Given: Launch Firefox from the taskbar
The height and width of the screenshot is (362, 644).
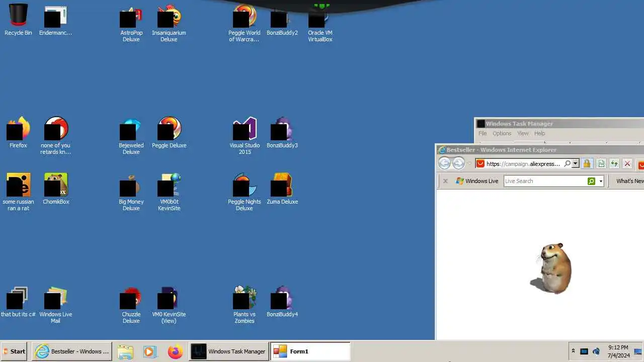Looking at the screenshot, I should (175, 351).
